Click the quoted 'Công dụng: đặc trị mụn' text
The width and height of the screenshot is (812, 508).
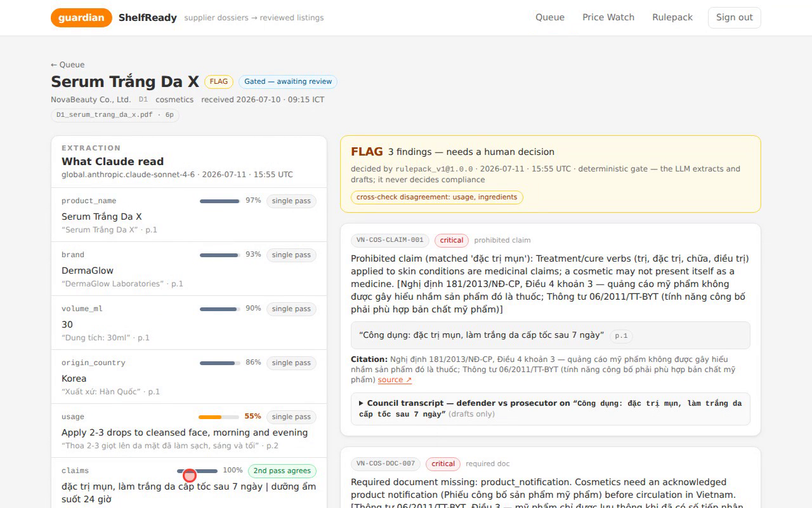(481, 335)
